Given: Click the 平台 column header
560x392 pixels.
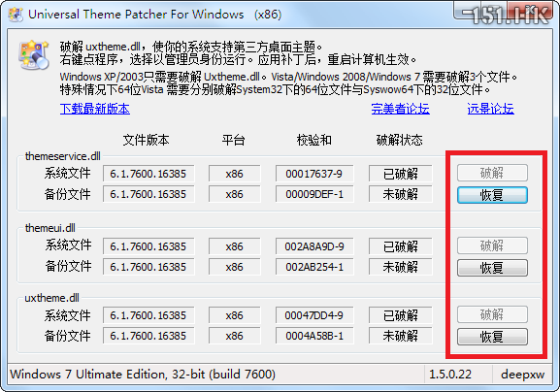Looking at the screenshot, I should point(234,140).
